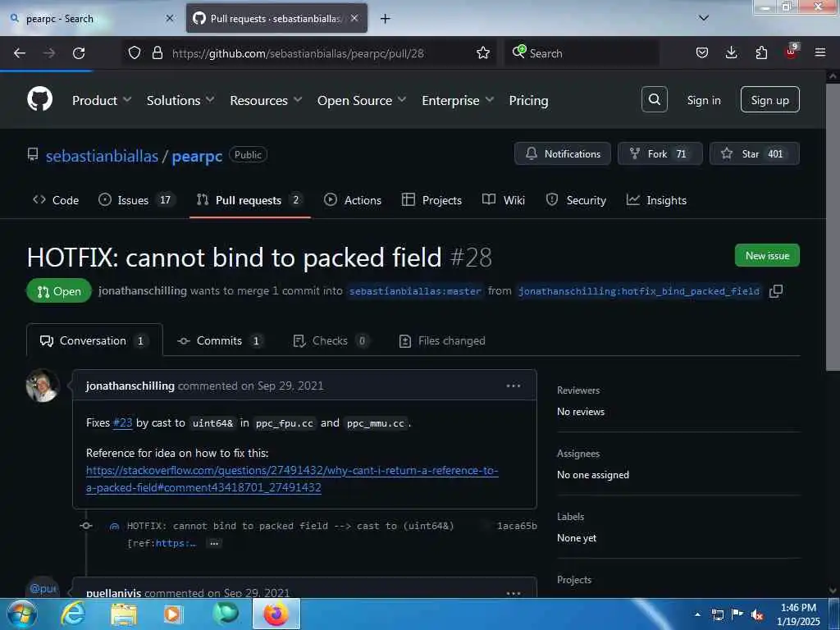Image resolution: width=840 pixels, height=630 pixels.
Task: Expand the Enterprise dropdown menu
Action: (458, 100)
